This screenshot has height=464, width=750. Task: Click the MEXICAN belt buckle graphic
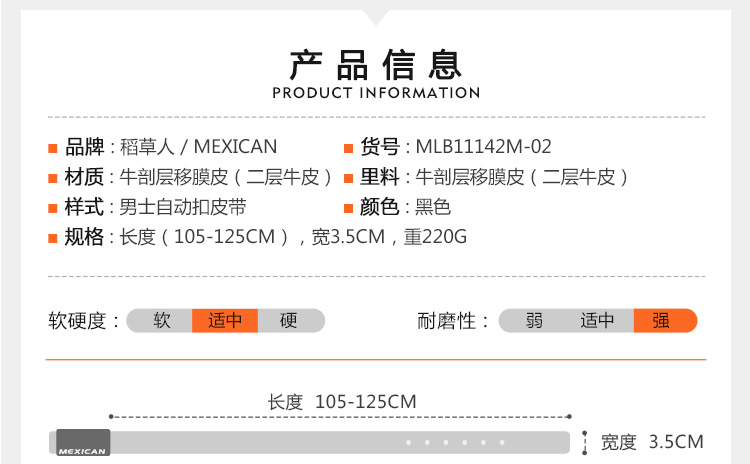point(83,442)
